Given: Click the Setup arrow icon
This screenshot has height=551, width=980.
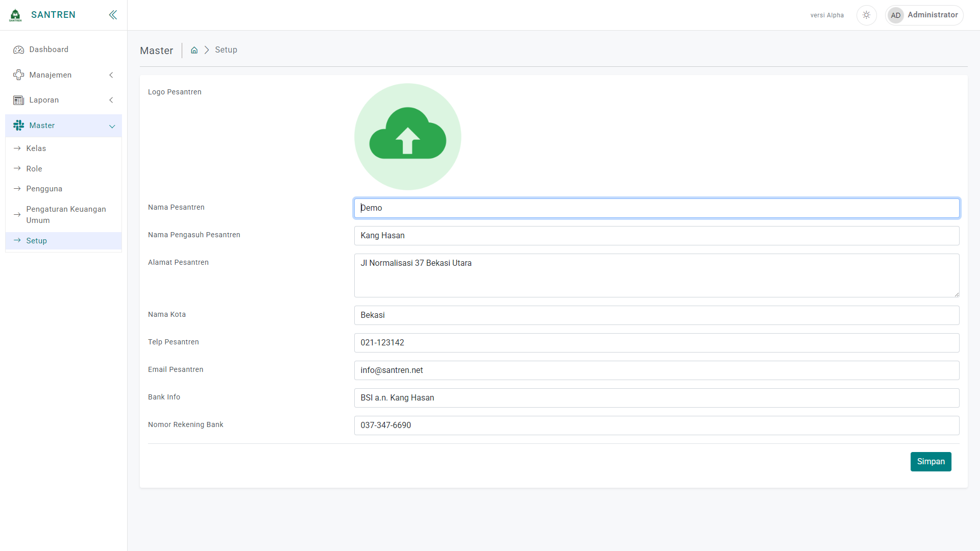Looking at the screenshot, I should (17, 240).
